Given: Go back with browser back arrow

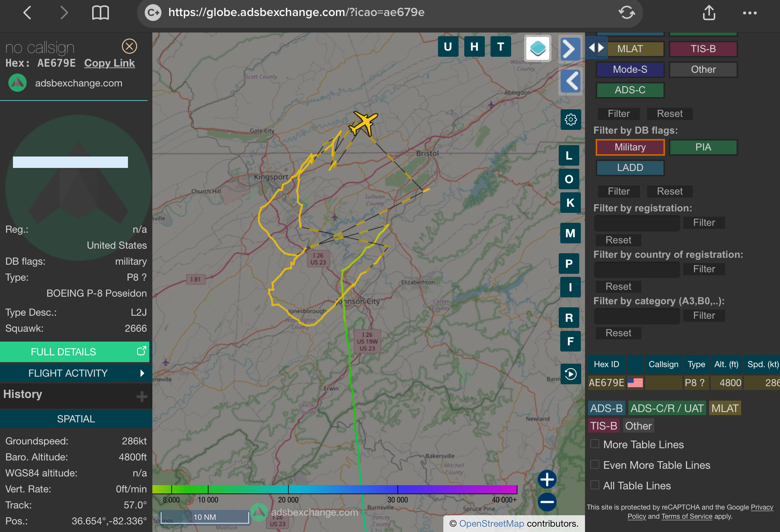Looking at the screenshot, I should pyautogui.click(x=27, y=13).
